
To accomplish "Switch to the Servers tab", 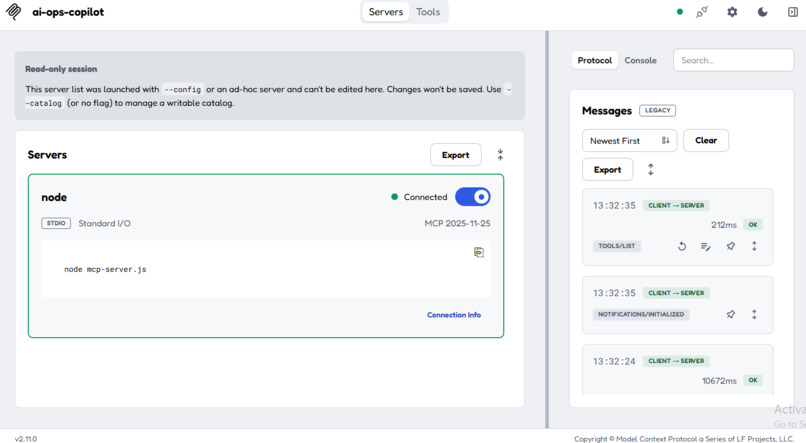I will 386,12.
